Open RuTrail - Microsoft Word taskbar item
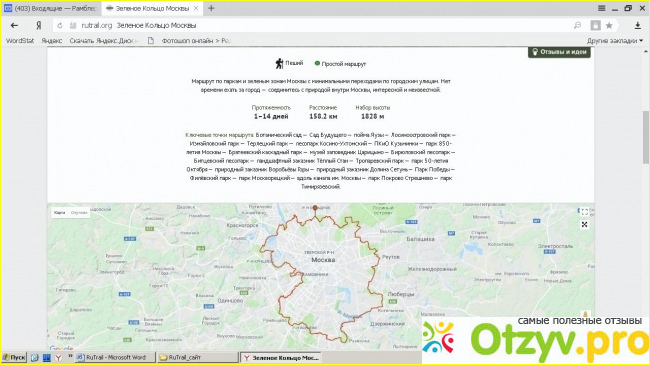This screenshot has height=365, width=650. tap(115, 357)
